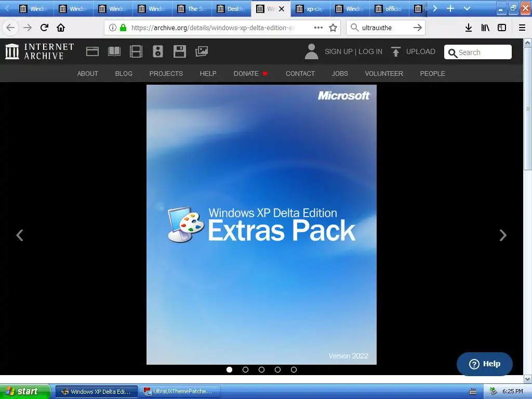The height and width of the screenshot is (399, 532).
Task: Open page actions three-dot menu
Action: pos(318,28)
